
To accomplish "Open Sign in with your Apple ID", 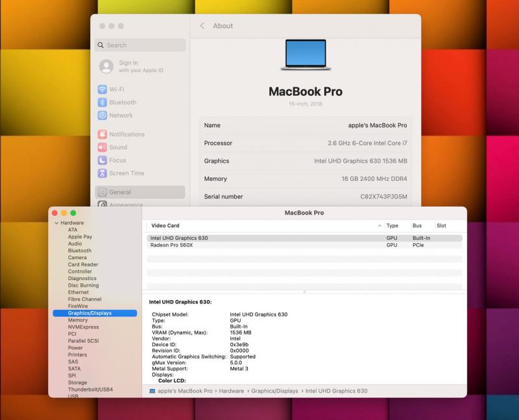I will click(141, 66).
